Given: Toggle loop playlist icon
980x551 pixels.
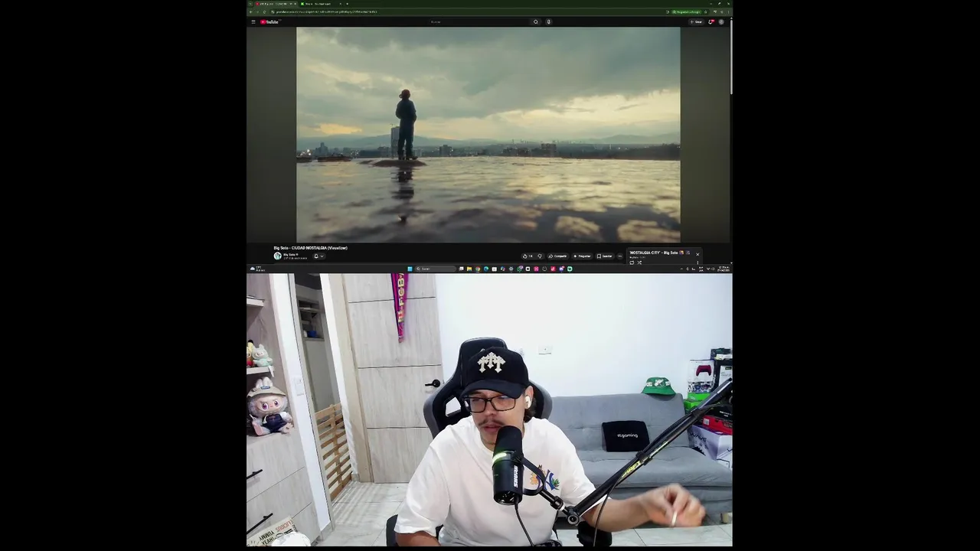Looking at the screenshot, I should click(x=632, y=262).
